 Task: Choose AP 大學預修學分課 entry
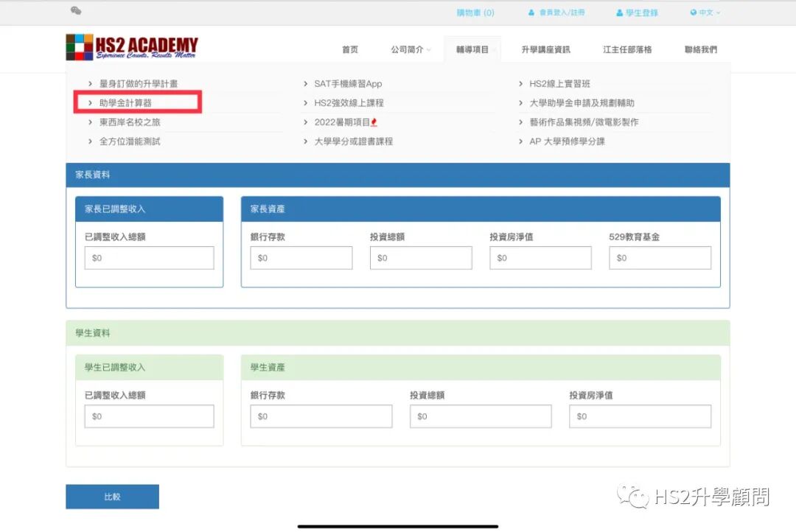[567, 141]
